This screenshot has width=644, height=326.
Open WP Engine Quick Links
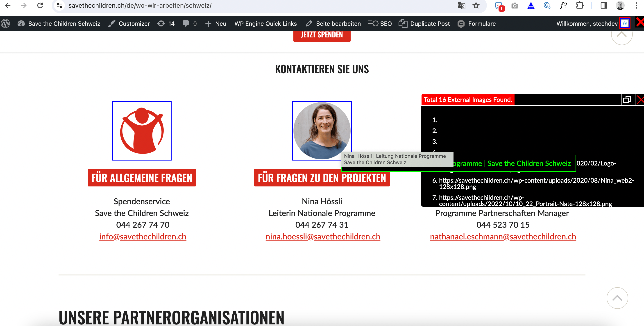coord(265,23)
